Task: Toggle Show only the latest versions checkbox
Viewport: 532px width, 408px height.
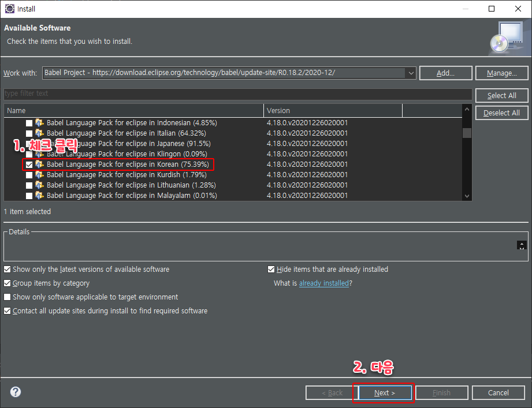Action: point(7,269)
